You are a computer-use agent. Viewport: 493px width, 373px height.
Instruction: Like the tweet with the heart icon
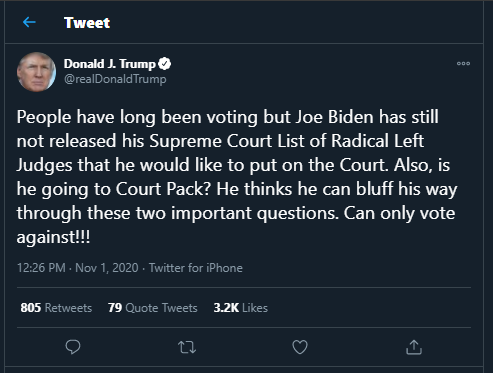click(x=300, y=347)
